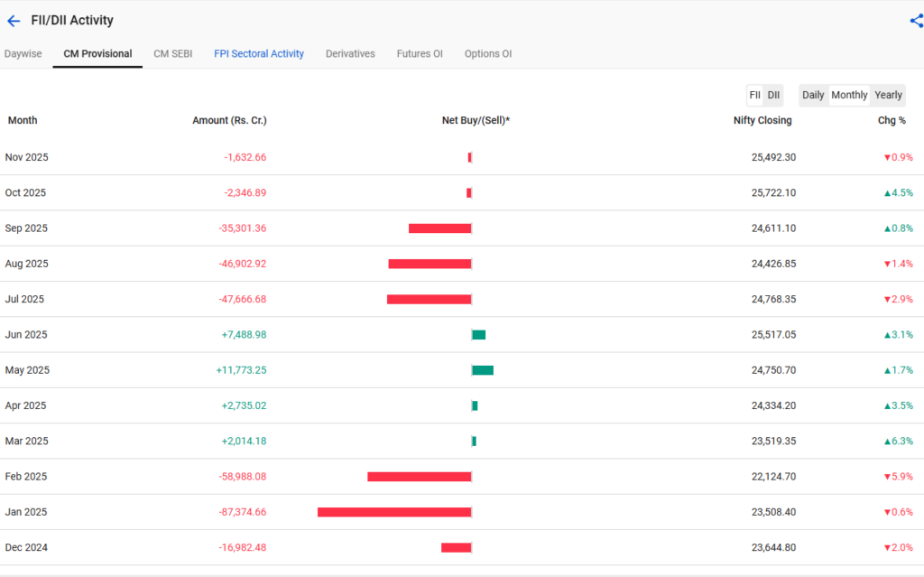Click the amount +2,014.18
924x577 pixels.
244,441
